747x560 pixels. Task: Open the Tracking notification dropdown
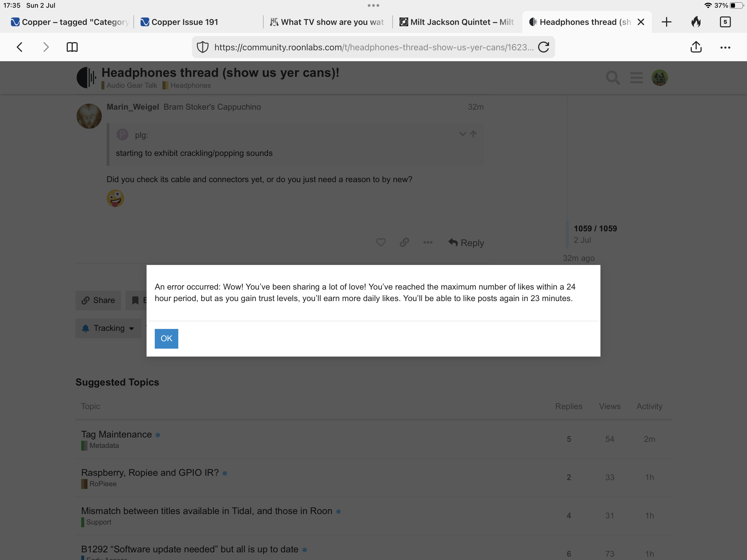tap(108, 328)
